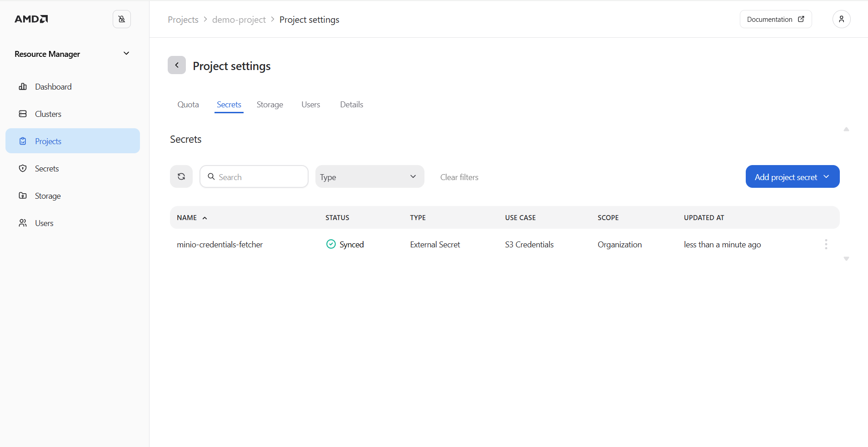Click the AMD logo
868x447 pixels.
(31, 19)
